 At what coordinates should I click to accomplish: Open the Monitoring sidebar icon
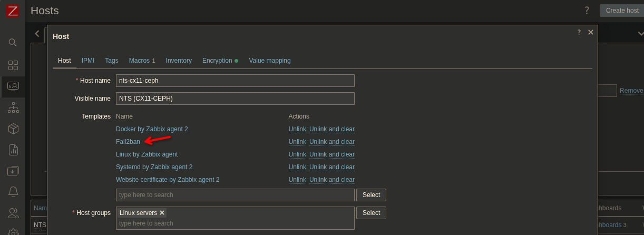tap(13, 86)
